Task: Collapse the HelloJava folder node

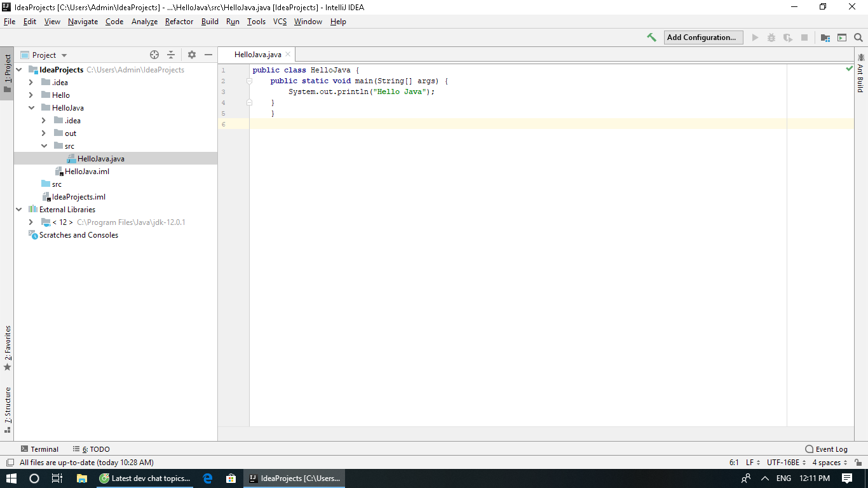Action: 31,108
